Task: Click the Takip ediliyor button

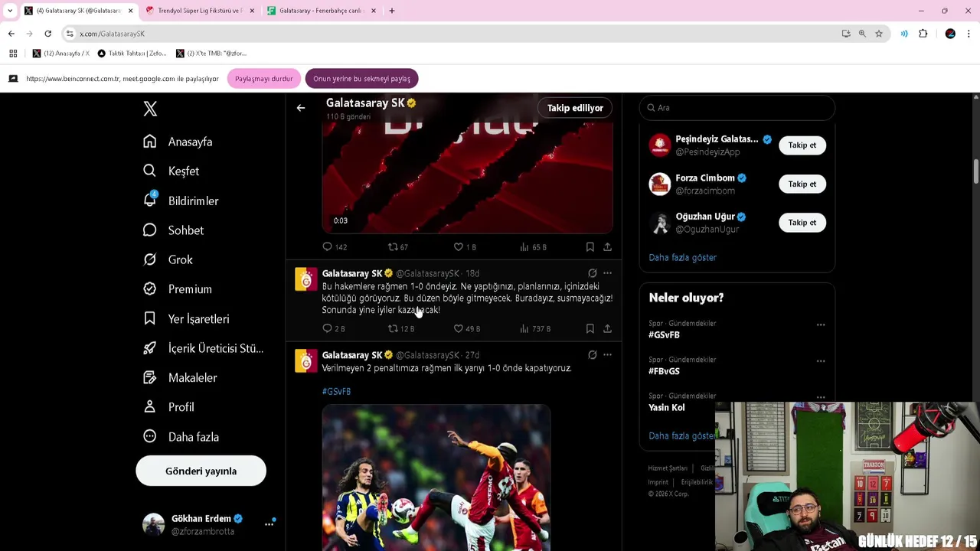Action: tap(575, 108)
